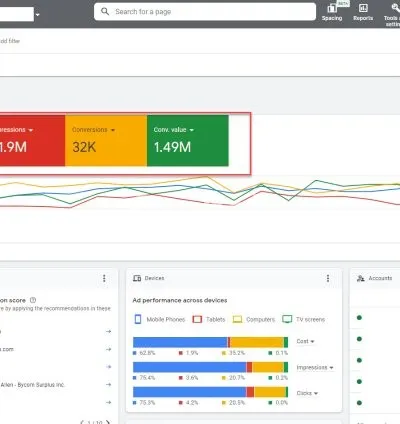Click the Mobile Phones legend label

pos(166,319)
